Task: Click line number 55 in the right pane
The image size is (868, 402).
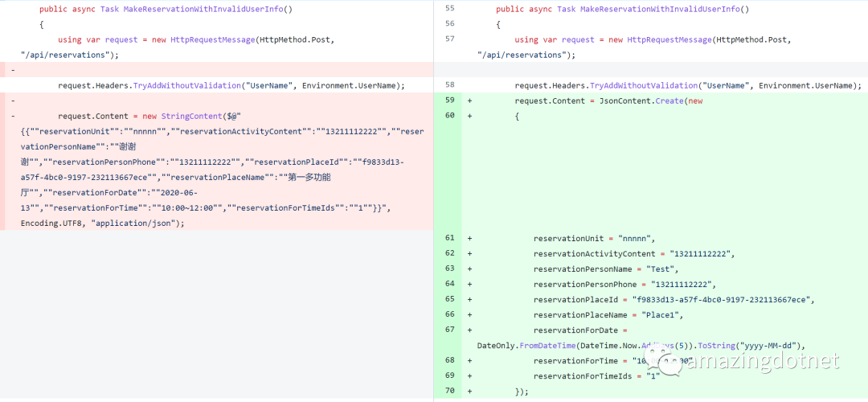Action: pyautogui.click(x=449, y=9)
